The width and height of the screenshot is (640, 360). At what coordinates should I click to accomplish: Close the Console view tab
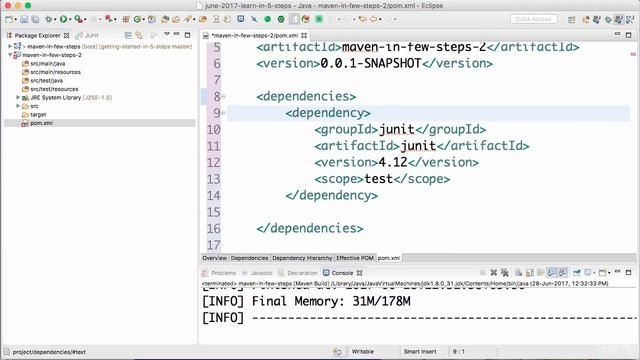pyautogui.click(x=360, y=273)
